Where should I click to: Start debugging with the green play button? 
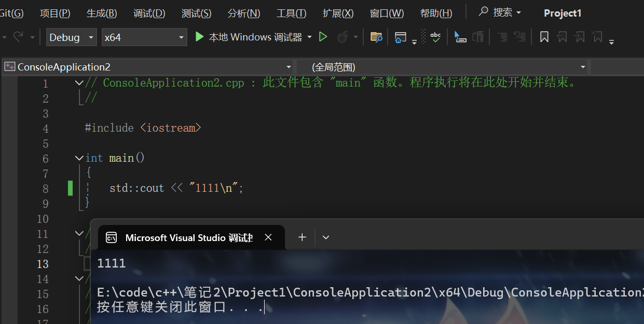[x=199, y=37]
